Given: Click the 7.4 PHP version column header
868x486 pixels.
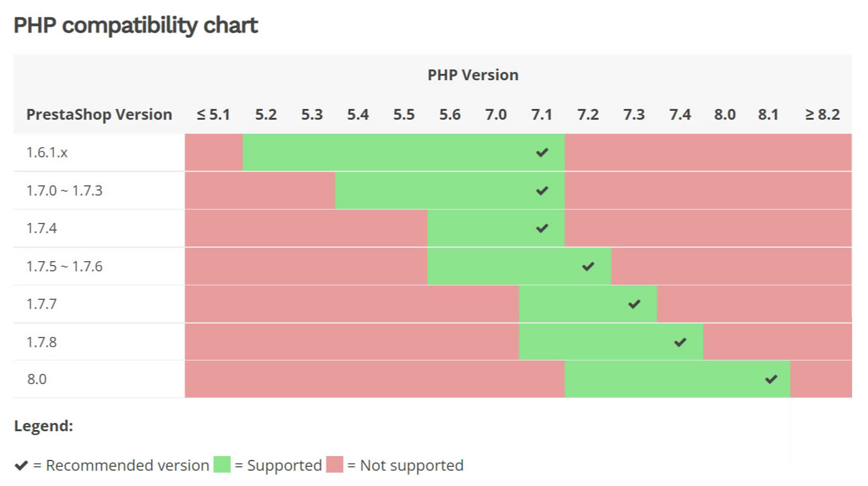Looking at the screenshot, I should [x=680, y=115].
